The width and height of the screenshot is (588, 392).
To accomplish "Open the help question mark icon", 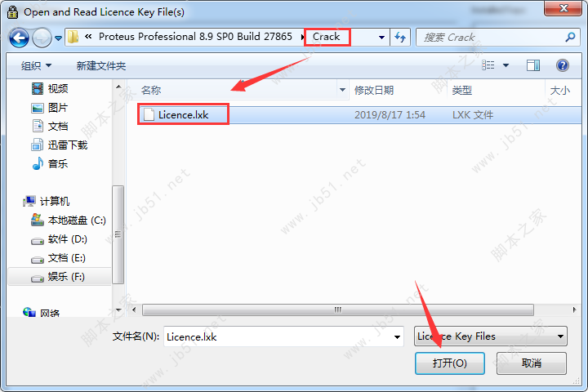I will point(562,65).
